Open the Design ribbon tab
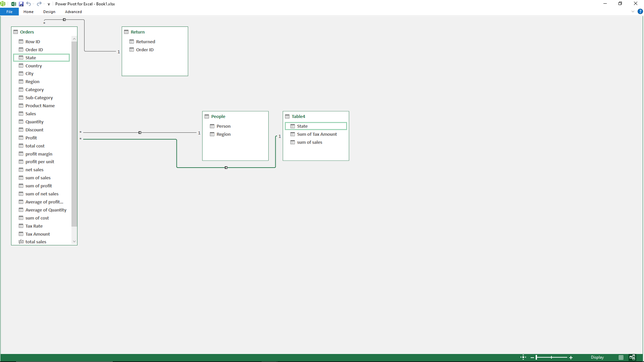 tap(49, 12)
